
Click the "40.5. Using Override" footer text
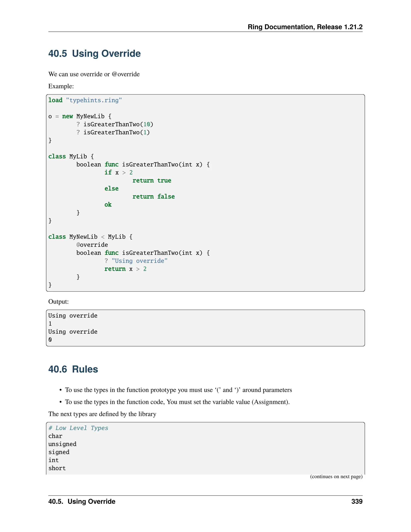[x=82, y=501]
